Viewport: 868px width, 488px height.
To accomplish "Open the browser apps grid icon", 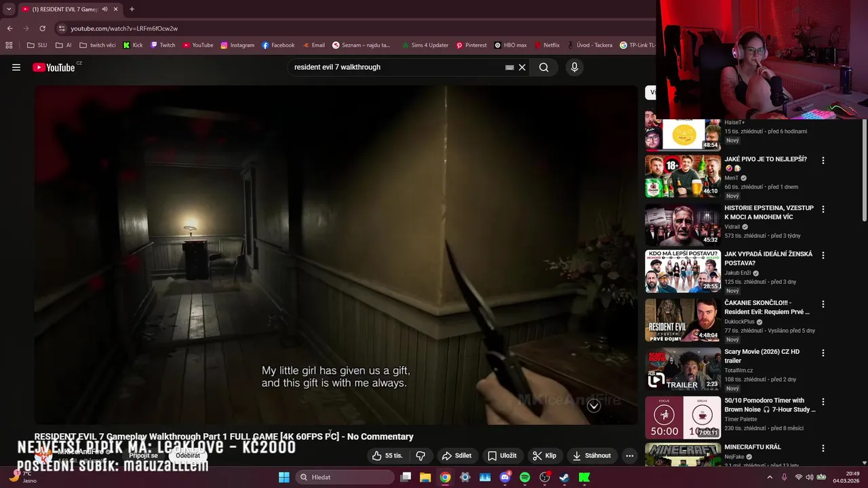I will [9, 45].
